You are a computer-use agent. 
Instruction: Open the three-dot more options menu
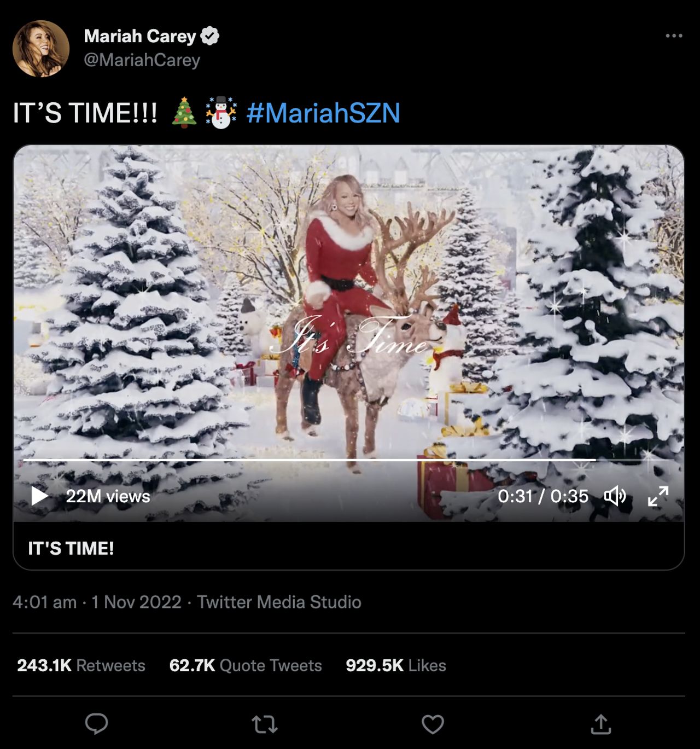(674, 36)
